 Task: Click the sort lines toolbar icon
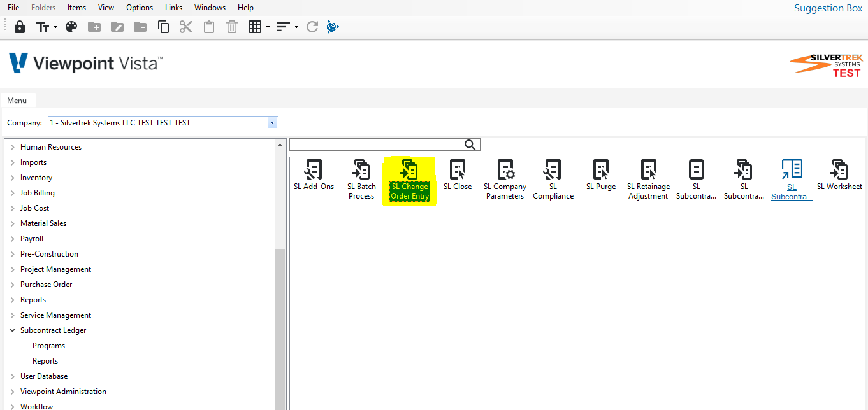coord(284,27)
